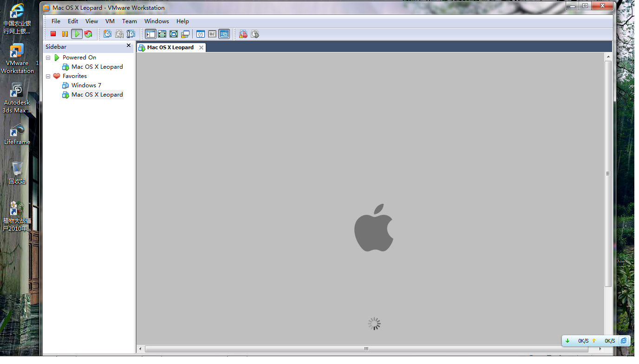Click the red Power Off toolbar icon
Image resolution: width=639 pixels, height=364 pixels.
coord(53,34)
